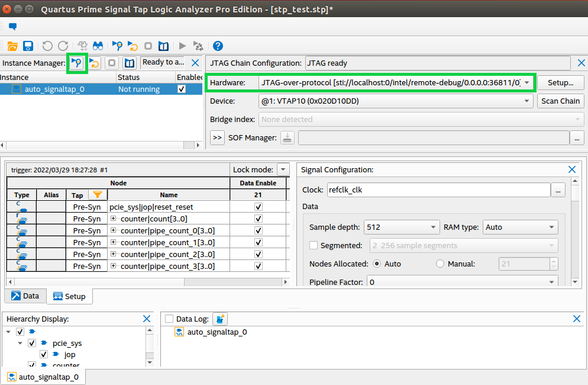Click Stop Analysis in Instance Manager
588x385 pixels.
pyautogui.click(x=112, y=63)
